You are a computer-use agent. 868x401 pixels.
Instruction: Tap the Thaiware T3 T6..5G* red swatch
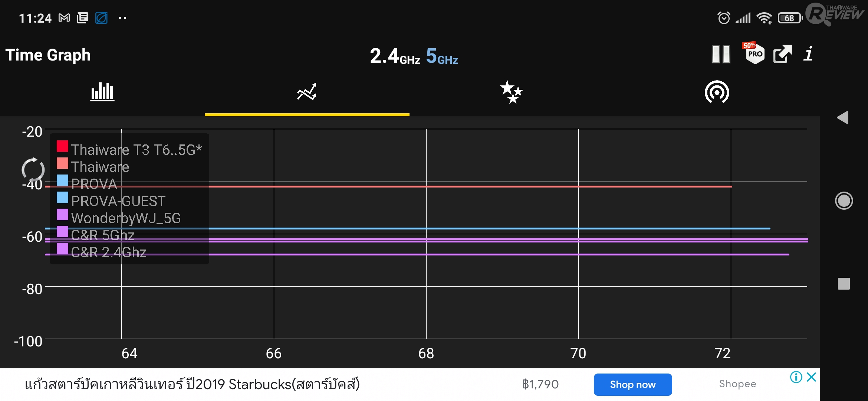point(62,146)
